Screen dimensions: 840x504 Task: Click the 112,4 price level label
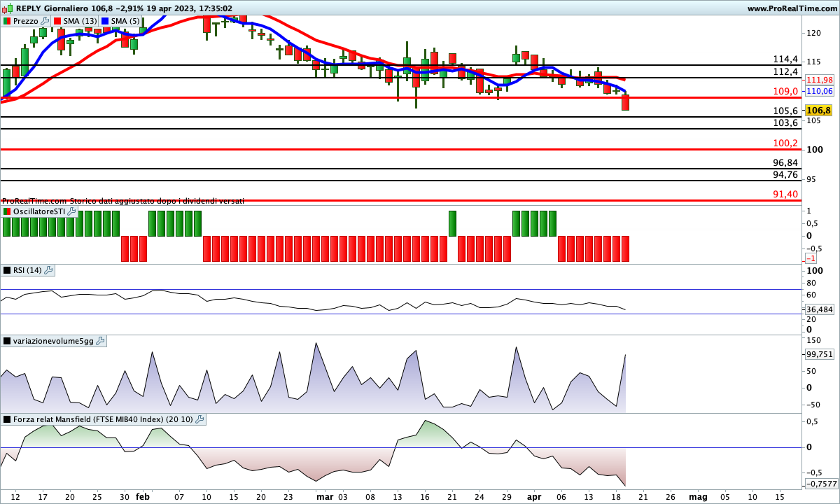(785, 72)
